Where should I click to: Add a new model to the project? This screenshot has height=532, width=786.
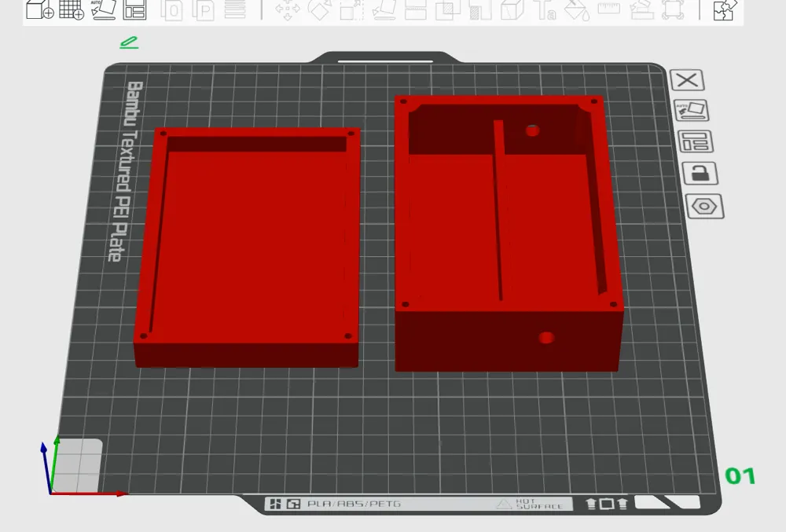(35, 10)
